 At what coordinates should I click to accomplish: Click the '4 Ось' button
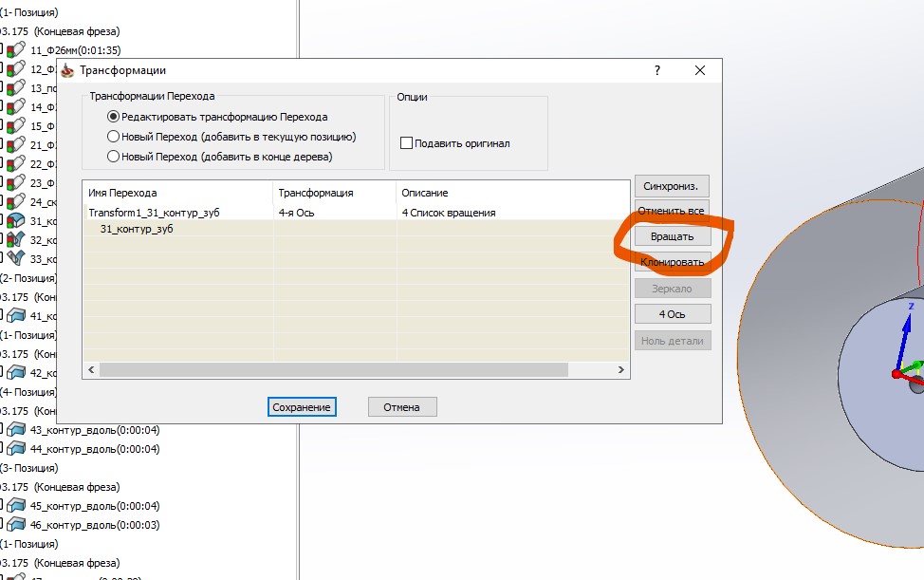pyautogui.click(x=673, y=314)
